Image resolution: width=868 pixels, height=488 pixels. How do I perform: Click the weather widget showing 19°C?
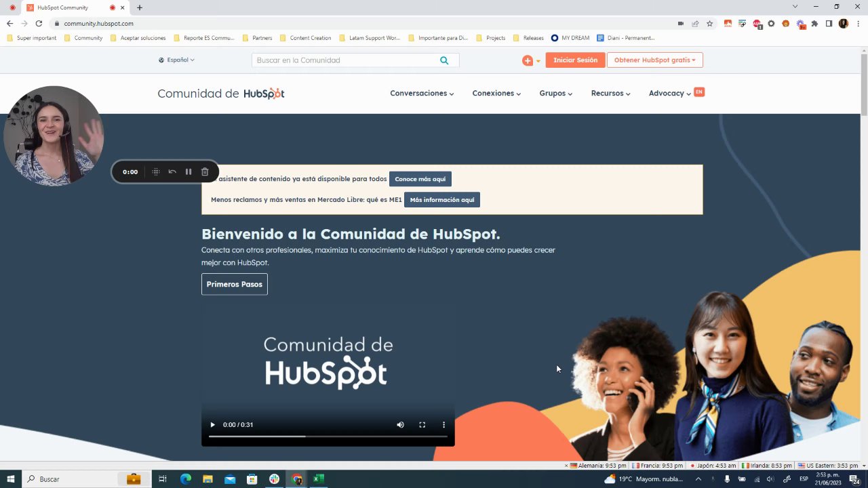[x=644, y=479]
